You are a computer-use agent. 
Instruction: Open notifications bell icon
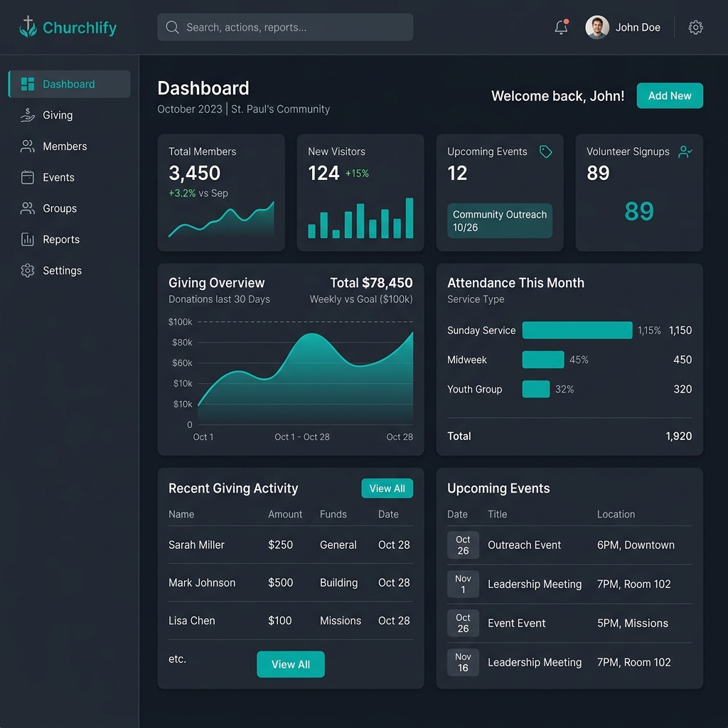tap(561, 27)
